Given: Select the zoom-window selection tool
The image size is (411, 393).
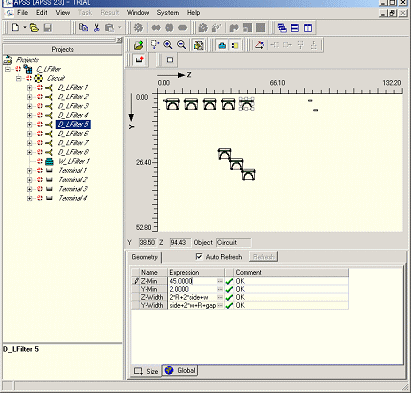Looking at the screenshot, I should [x=155, y=45].
